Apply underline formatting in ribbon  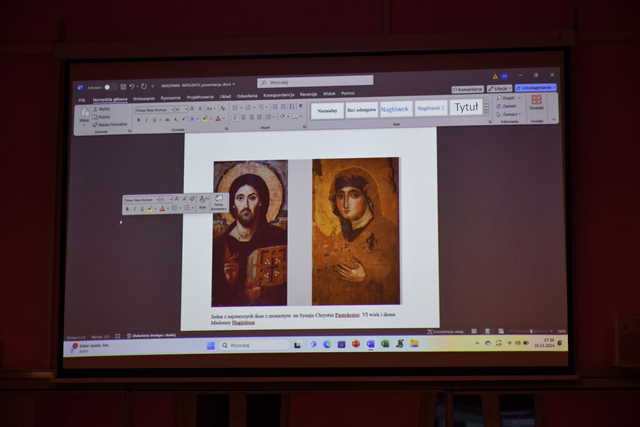(154, 120)
